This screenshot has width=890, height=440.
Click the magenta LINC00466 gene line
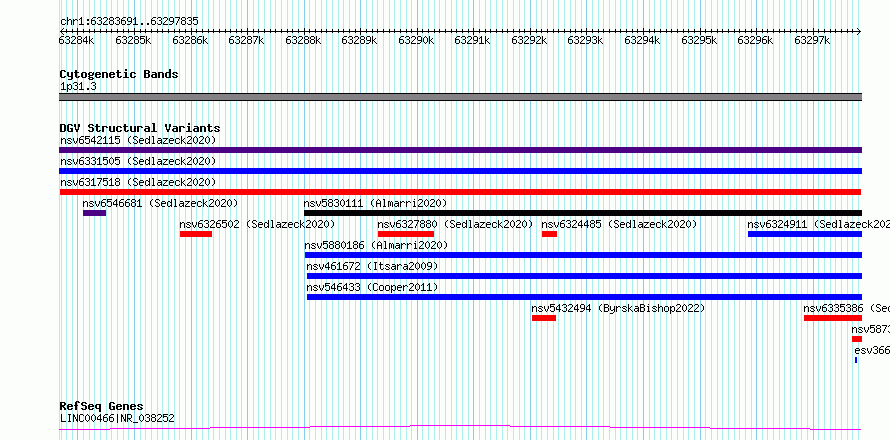tap(460, 428)
